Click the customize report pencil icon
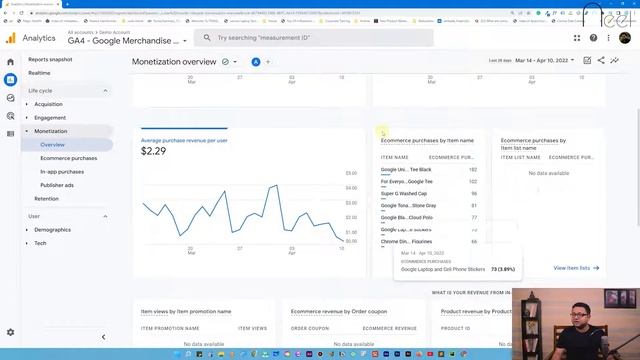640x360 pixels. click(587, 60)
